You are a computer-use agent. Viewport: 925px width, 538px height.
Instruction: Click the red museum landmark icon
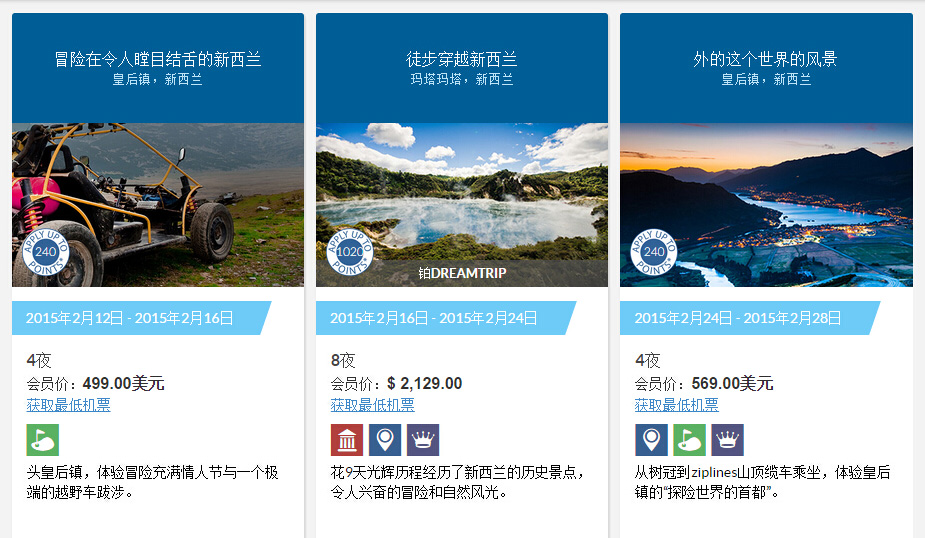(347, 440)
